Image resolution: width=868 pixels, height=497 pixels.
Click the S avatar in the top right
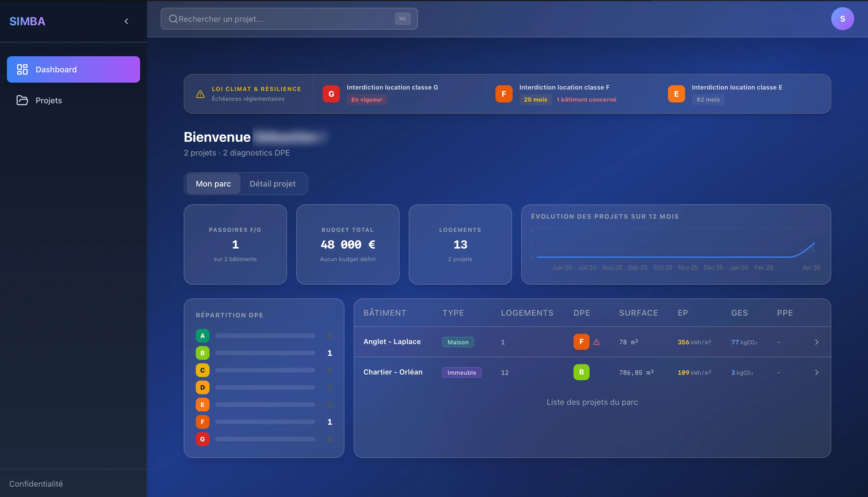(842, 18)
